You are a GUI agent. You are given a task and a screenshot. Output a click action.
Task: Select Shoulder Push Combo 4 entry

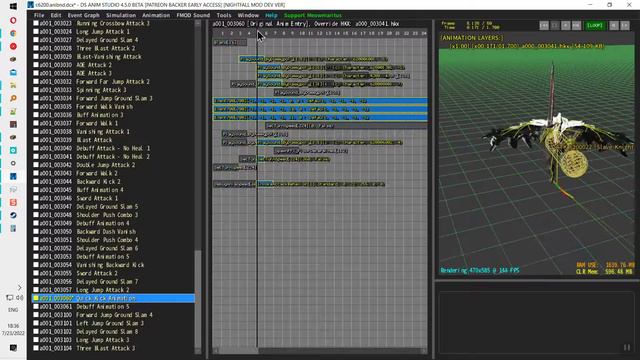(113, 240)
